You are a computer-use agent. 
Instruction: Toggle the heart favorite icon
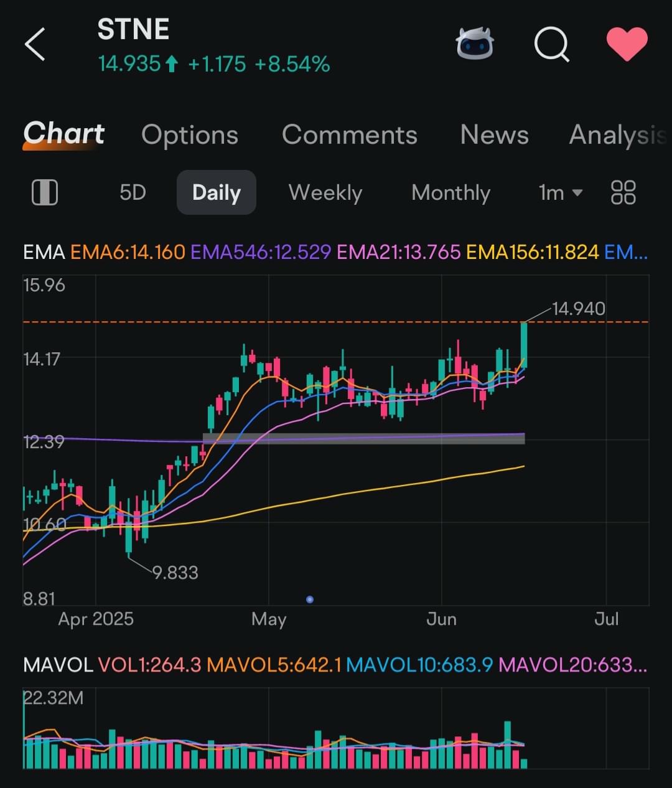point(627,45)
